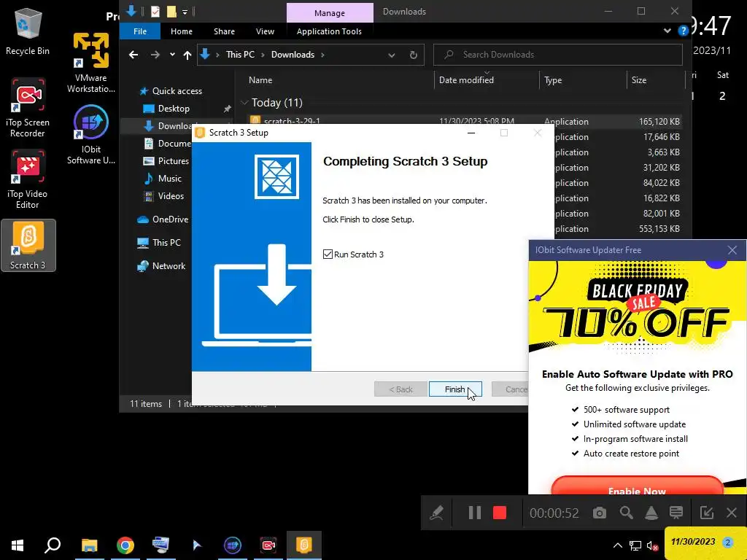
Task: Open File Explorer from the taskbar
Action: click(x=89, y=545)
